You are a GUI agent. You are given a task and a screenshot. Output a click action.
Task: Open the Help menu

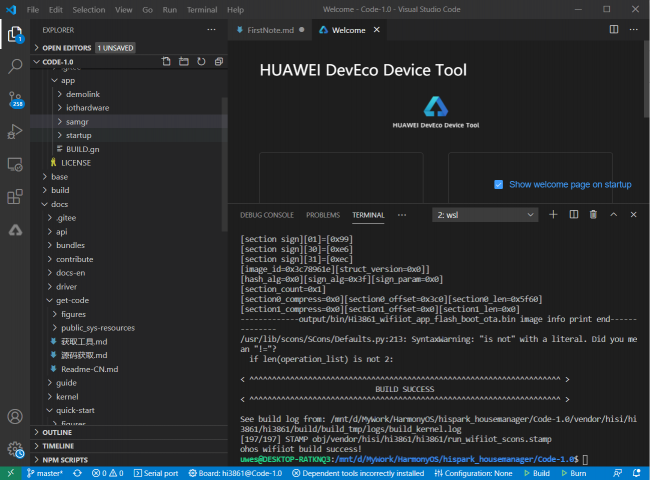[x=235, y=10]
